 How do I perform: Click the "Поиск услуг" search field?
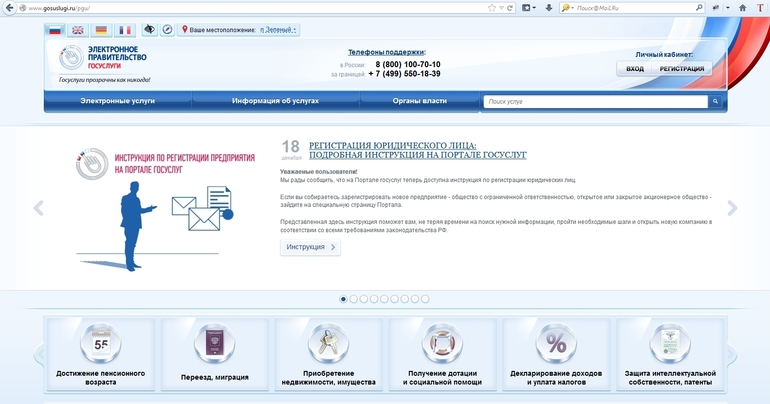click(x=596, y=101)
